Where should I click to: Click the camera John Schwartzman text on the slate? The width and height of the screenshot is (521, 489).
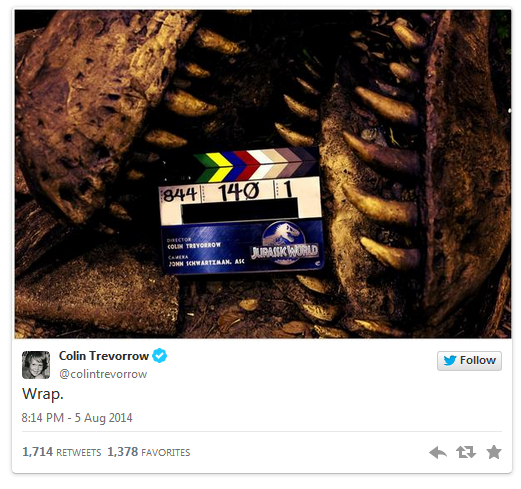pyautogui.click(x=206, y=261)
